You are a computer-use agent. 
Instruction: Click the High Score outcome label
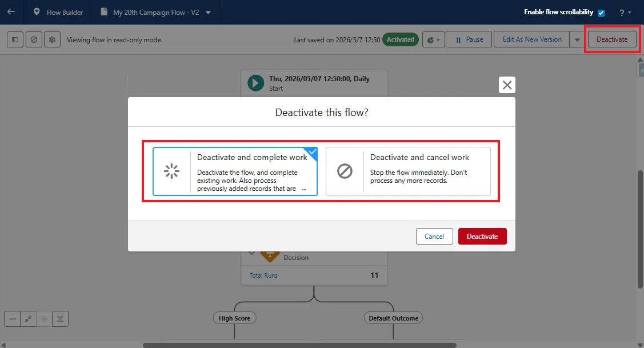pyautogui.click(x=234, y=318)
